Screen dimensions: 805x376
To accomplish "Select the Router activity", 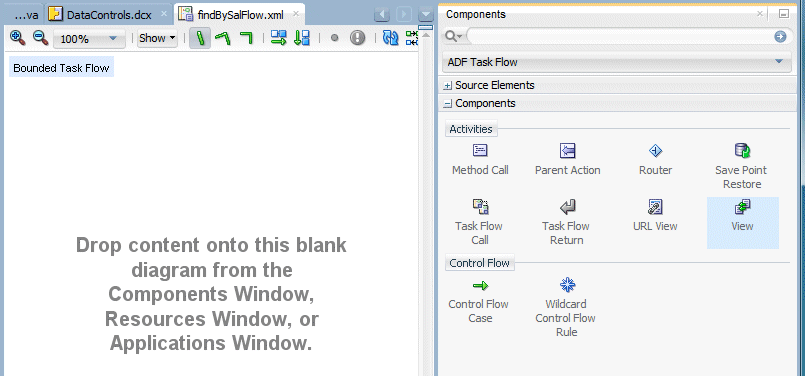I will (655, 160).
